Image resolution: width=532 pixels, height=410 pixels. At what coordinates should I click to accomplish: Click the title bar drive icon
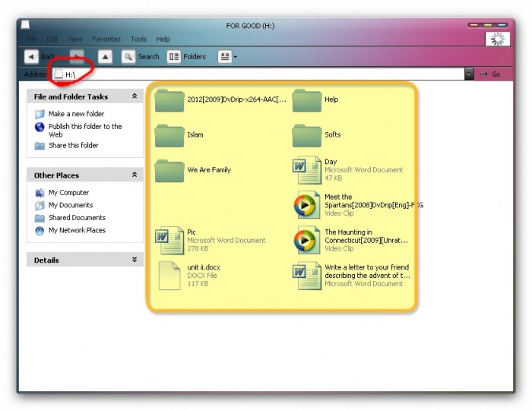pyautogui.click(x=25, y=25)
